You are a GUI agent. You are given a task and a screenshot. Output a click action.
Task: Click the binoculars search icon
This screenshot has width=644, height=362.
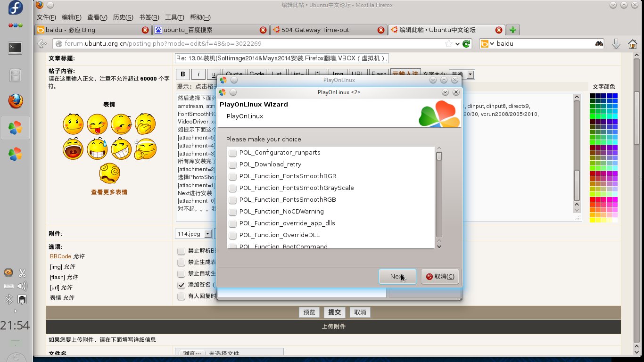click(599, 44)
